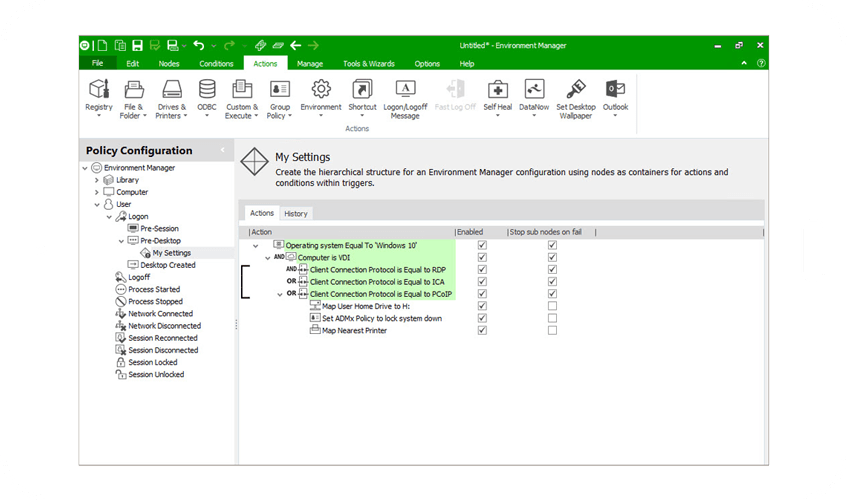Click Set Desktop Wallpaper icon
This screenshot has width=847, height=500.
pyautogui.click(x=576, y=92)
